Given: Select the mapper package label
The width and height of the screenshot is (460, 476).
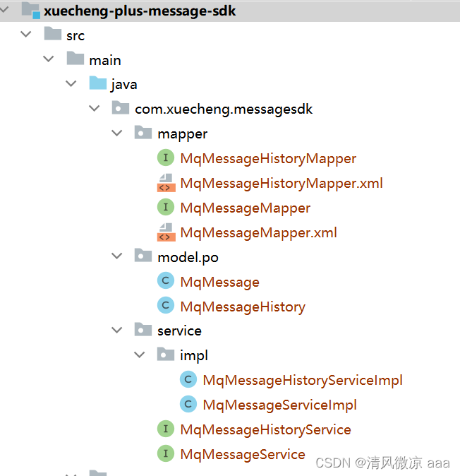Looking at the screenshot, I should 183,134.
